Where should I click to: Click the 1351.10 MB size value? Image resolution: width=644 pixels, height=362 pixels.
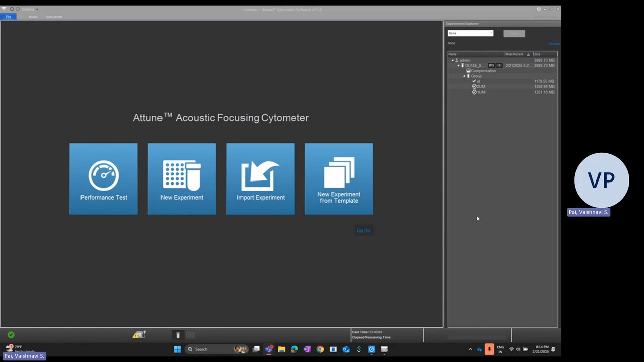[544, 92]
